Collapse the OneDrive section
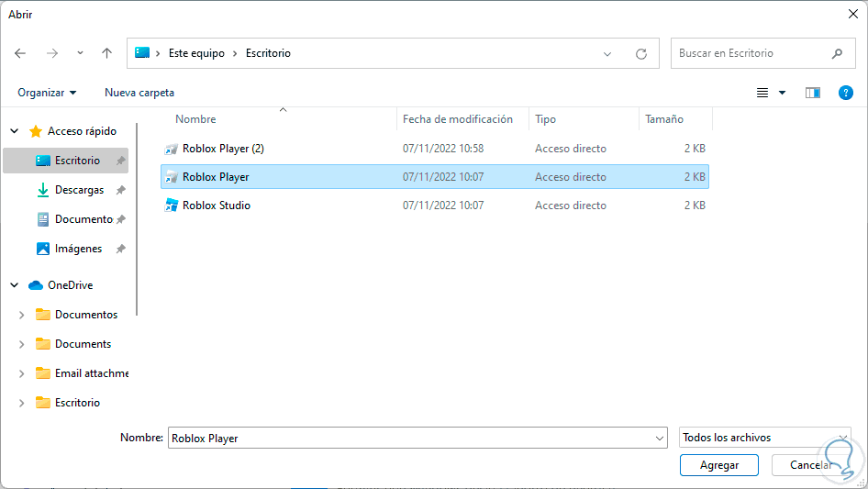Image resolution: width=868 pixels, height=489 pixels. pyautogui.click(x=15, y=285)
